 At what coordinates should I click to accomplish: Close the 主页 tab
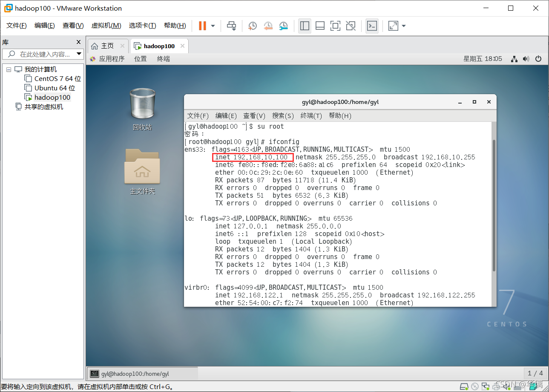pos(122,46)
